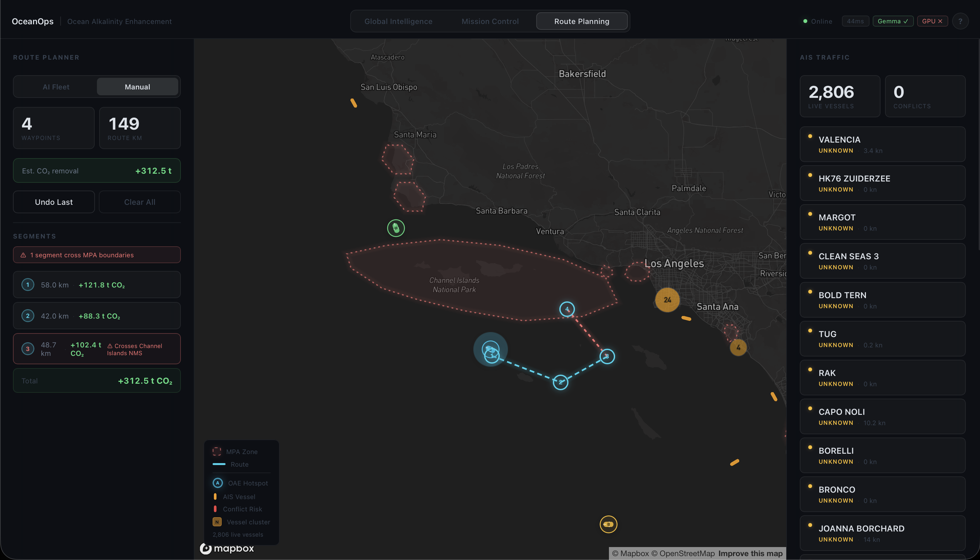Select waypoint 2 on the map route
Screen dimensions: 980x560
click(560, 382)
